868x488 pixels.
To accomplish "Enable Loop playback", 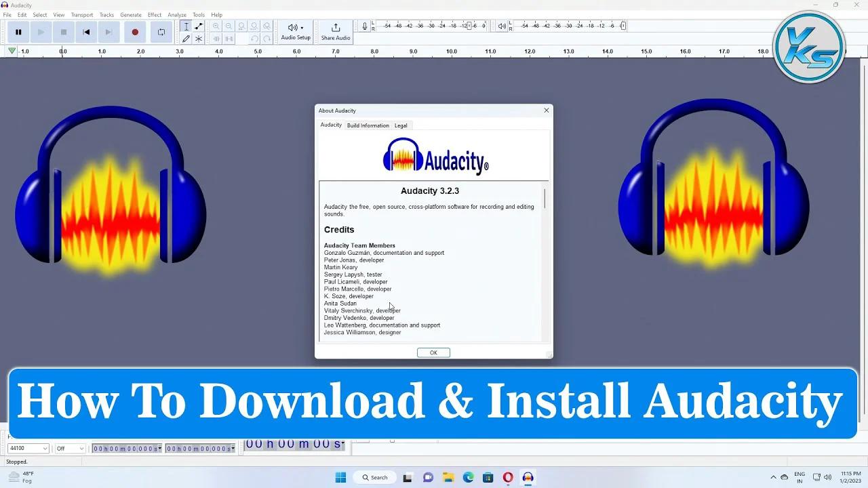I will pyautogui.click(x=161, y=31).
